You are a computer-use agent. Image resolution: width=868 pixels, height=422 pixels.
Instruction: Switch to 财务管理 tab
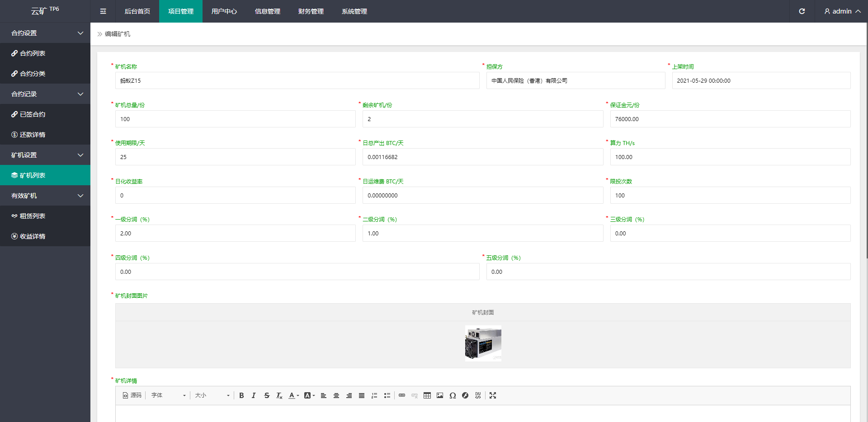311,11
